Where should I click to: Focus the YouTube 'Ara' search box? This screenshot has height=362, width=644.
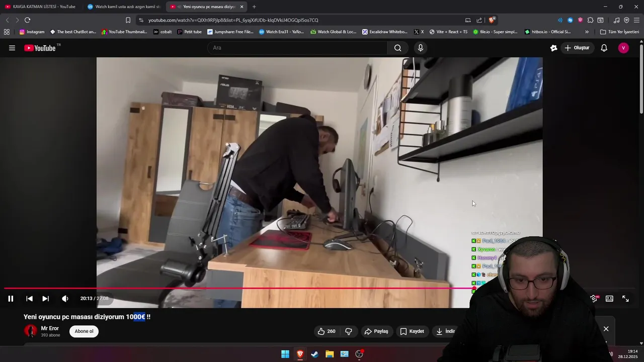(297, 48)
